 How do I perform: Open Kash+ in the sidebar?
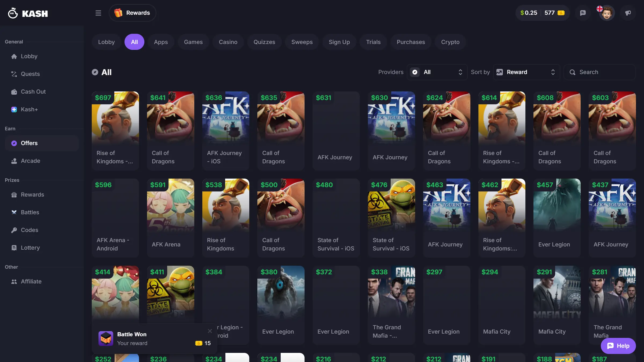tap(42, 109)
